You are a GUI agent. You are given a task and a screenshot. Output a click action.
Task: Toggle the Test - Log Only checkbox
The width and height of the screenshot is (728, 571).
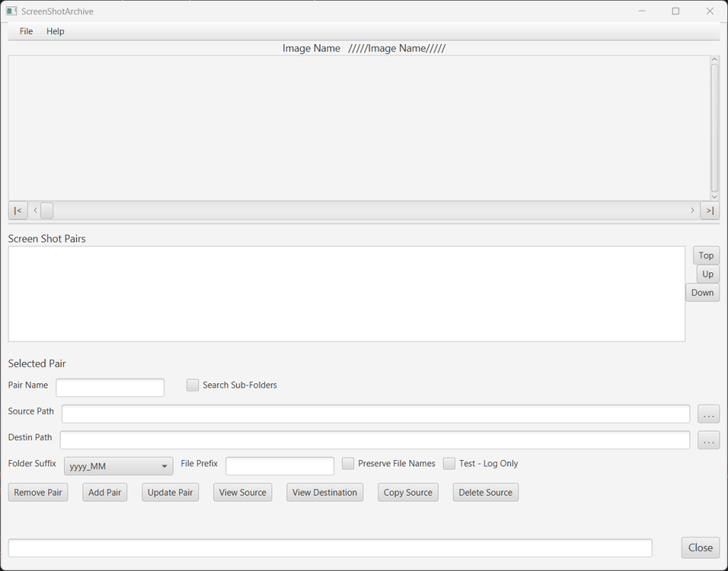(x=449, y=464)
